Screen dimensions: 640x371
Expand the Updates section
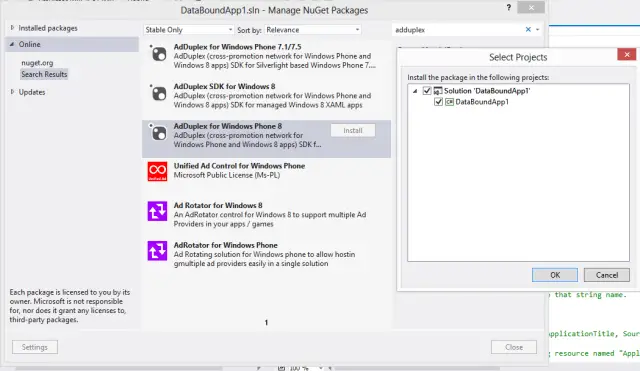click(12, 92)
